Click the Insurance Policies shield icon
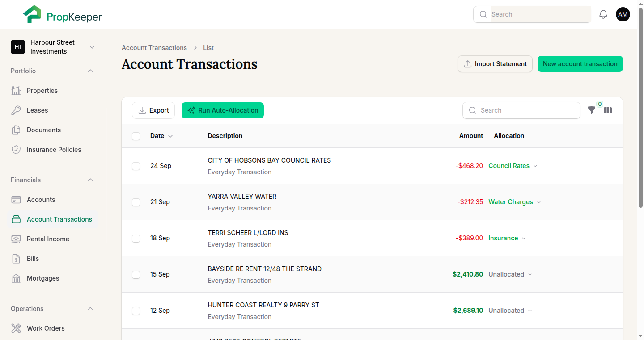Screen dimensions: 644x340 point(16,150)
